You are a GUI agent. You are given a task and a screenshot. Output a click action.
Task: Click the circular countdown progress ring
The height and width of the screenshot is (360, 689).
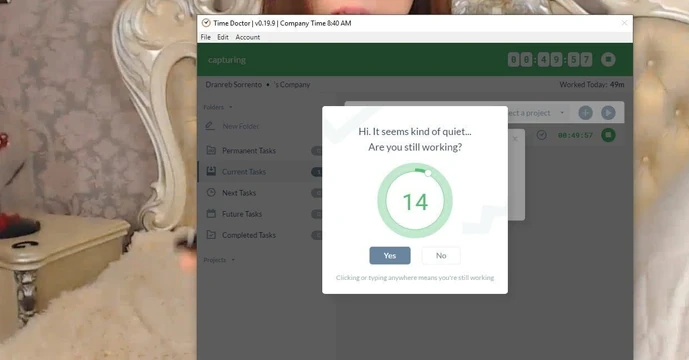click(x=415, y=201)
